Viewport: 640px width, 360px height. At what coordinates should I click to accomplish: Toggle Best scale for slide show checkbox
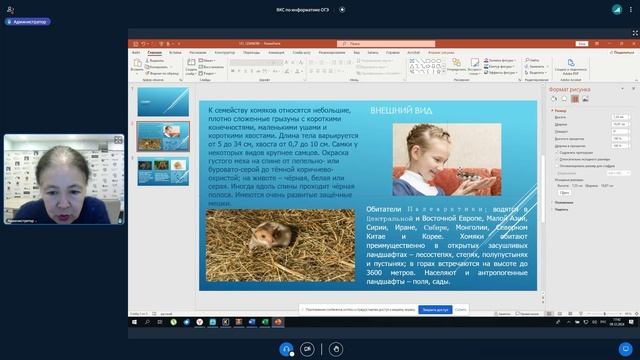coord(556,166)
